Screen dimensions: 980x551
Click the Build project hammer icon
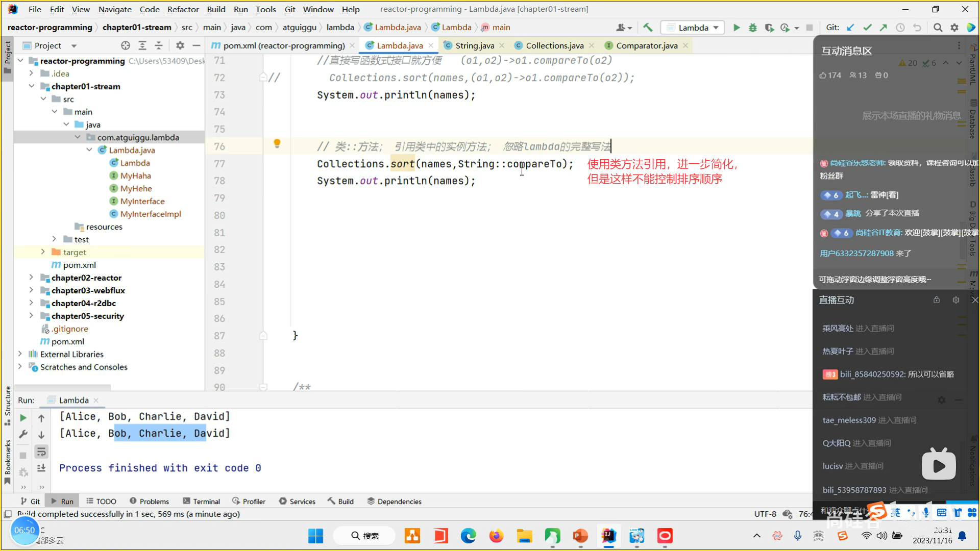click(x=648, y=28)
